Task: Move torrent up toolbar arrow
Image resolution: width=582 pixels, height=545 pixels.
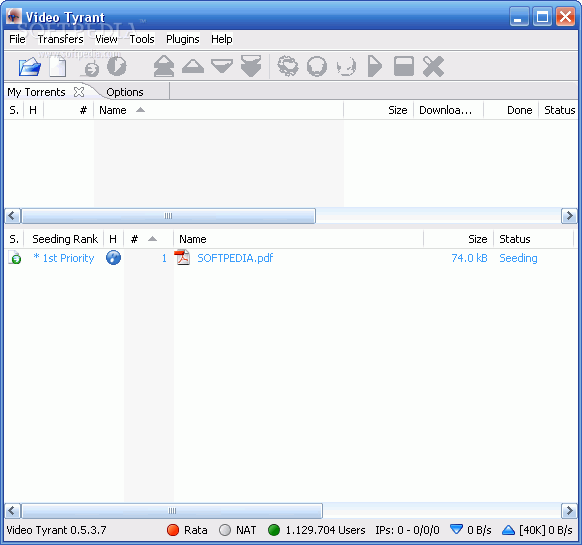Action: pyautogui.click(x=193, y=66)
